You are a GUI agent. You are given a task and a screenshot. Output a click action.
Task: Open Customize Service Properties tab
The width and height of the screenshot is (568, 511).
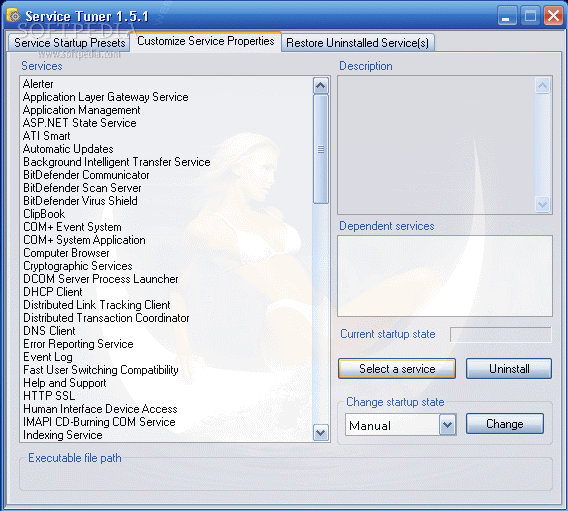point(205,41)
